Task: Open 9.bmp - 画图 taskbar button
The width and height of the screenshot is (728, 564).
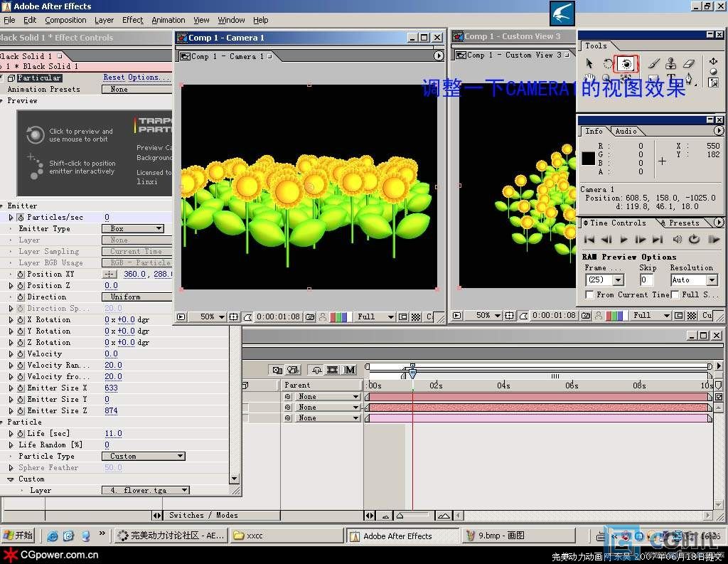Action: click(518, 536)
